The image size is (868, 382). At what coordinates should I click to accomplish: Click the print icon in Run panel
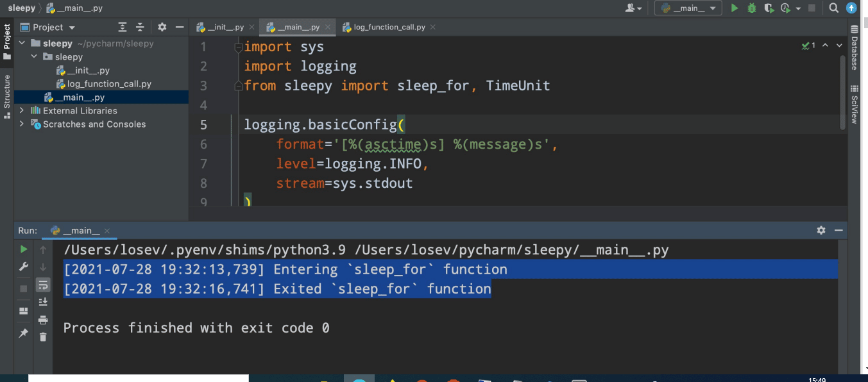[x=43, y=319]
